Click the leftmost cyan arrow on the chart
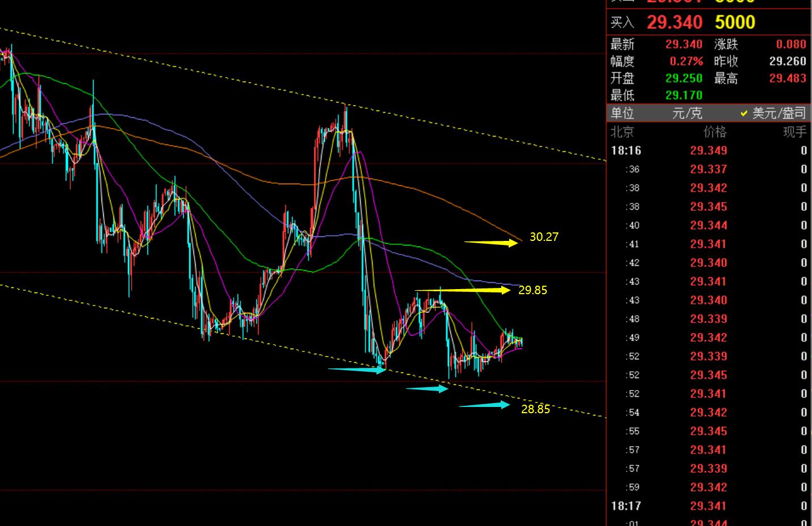 point(357,370)
